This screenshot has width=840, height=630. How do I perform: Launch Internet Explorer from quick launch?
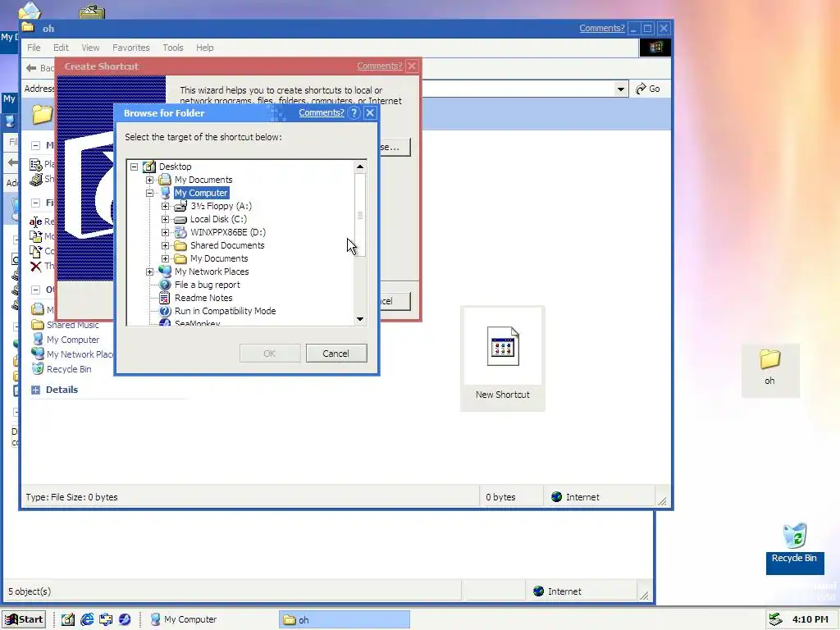click(x=87, y=619)
